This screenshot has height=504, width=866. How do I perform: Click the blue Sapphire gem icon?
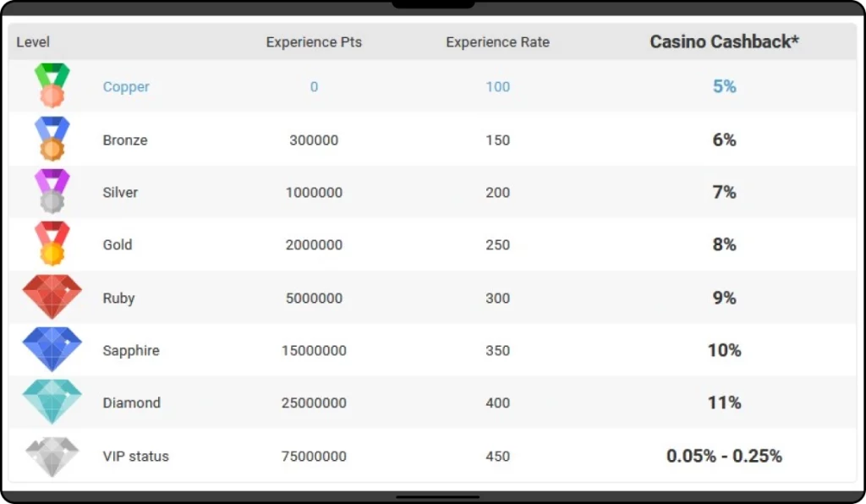[52, 349]
